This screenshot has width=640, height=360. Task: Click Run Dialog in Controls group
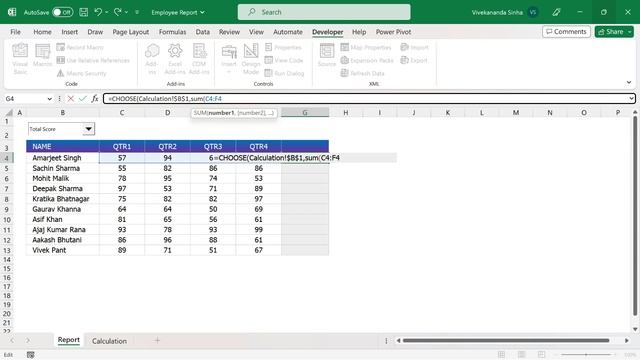[284, 73]
